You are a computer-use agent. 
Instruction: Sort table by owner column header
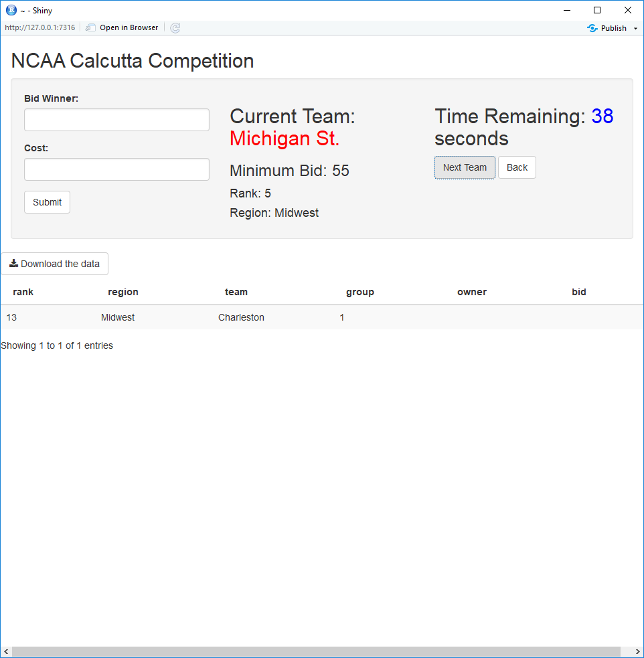click(472, 292)
